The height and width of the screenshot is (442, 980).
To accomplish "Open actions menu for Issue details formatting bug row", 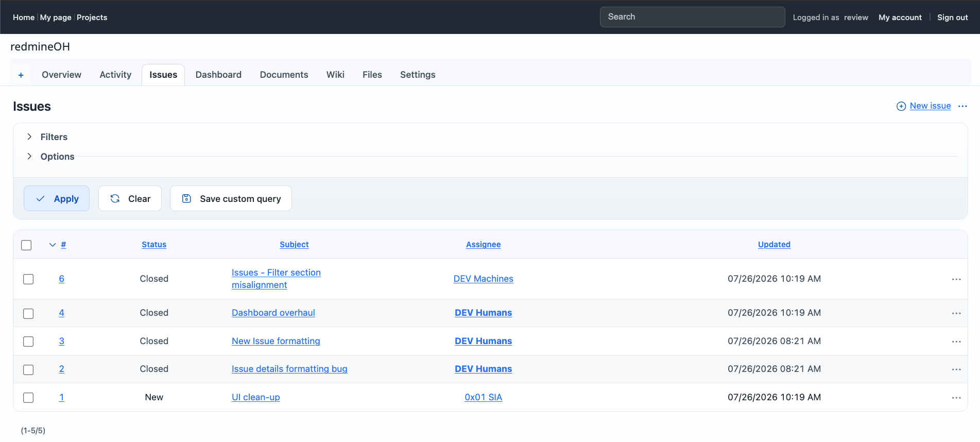I will click(956, 369).
